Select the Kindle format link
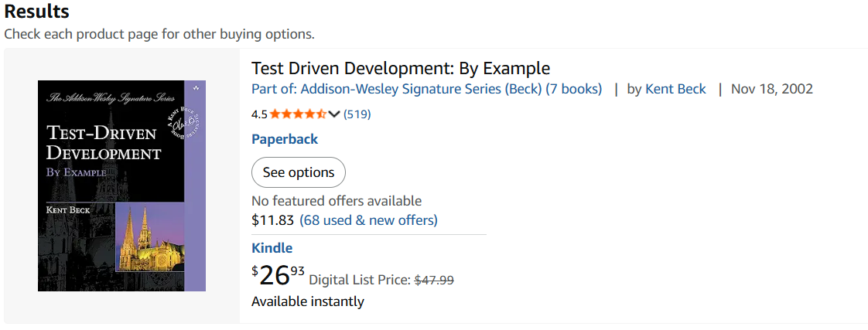 point(272,248)
